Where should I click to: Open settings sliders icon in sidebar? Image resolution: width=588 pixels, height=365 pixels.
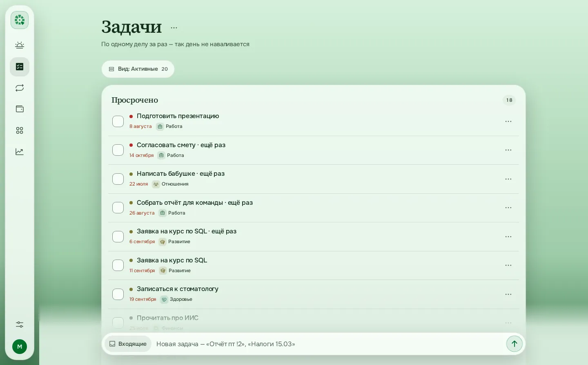pyautogui.click(x=20, y=325)
